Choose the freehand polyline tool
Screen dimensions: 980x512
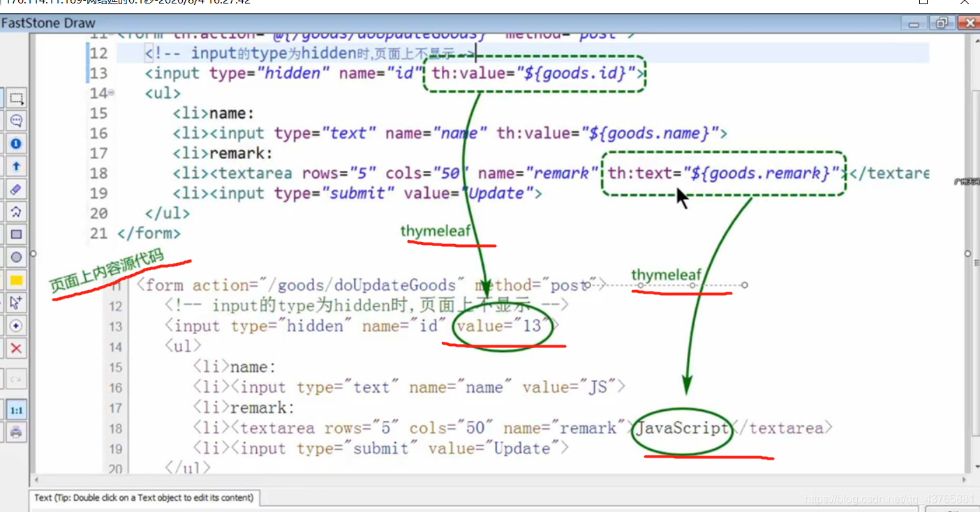(16, 212)
